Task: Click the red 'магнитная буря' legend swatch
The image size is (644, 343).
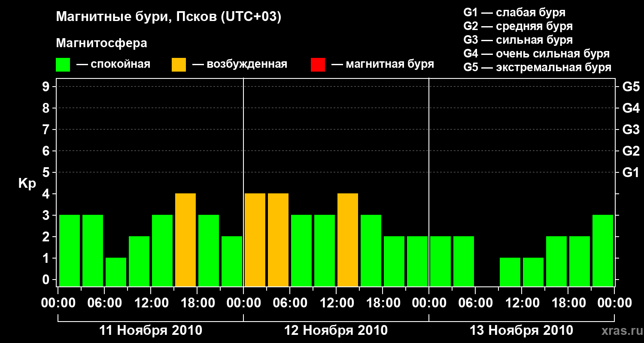Action: pos(318,65)
